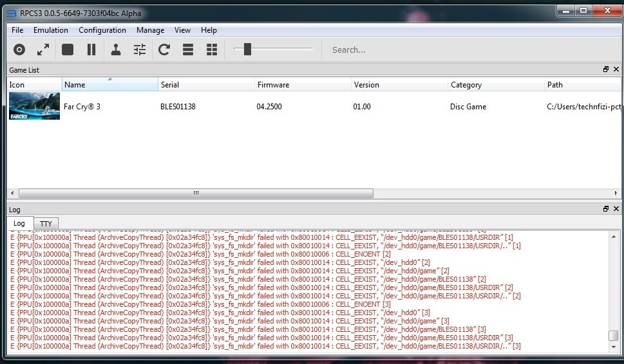
Task: Click the 04.2500 firmware cell
Action: [269, 107]
